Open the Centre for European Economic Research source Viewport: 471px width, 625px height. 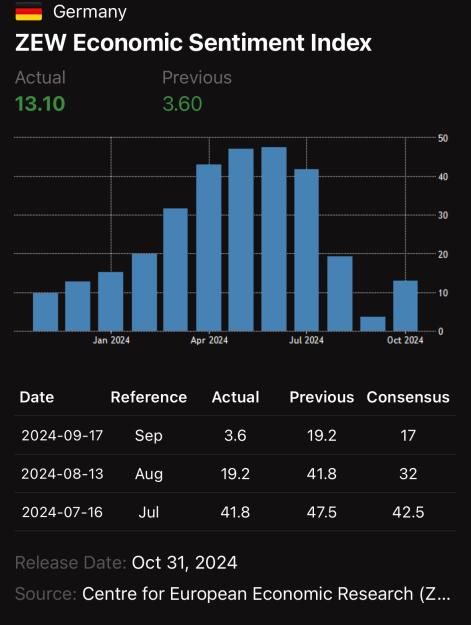(x=266, y=594)
